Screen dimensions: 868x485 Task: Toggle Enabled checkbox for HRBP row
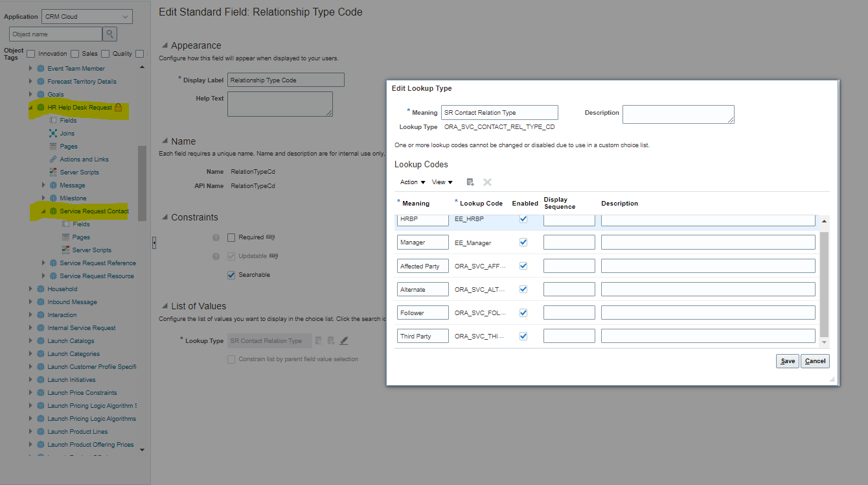[523, 219]
